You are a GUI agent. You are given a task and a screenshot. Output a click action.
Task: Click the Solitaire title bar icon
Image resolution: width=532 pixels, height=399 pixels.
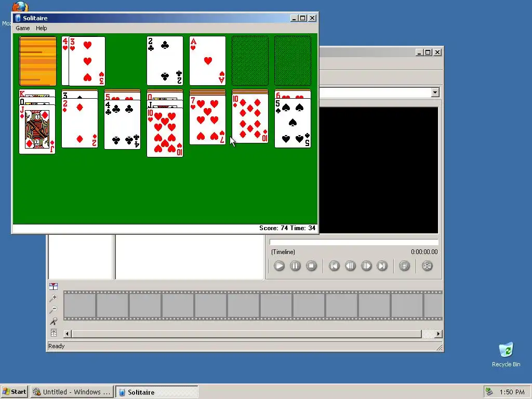click(18, 18)
